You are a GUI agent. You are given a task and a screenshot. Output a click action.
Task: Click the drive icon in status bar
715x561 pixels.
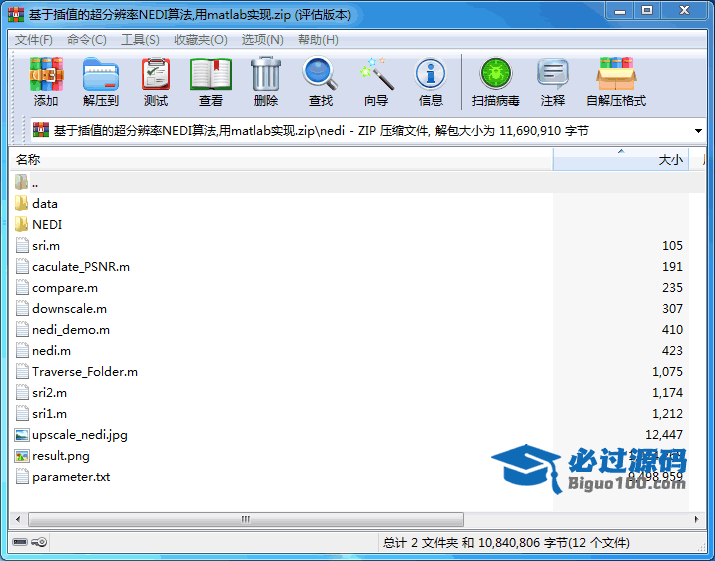point(20,542)
